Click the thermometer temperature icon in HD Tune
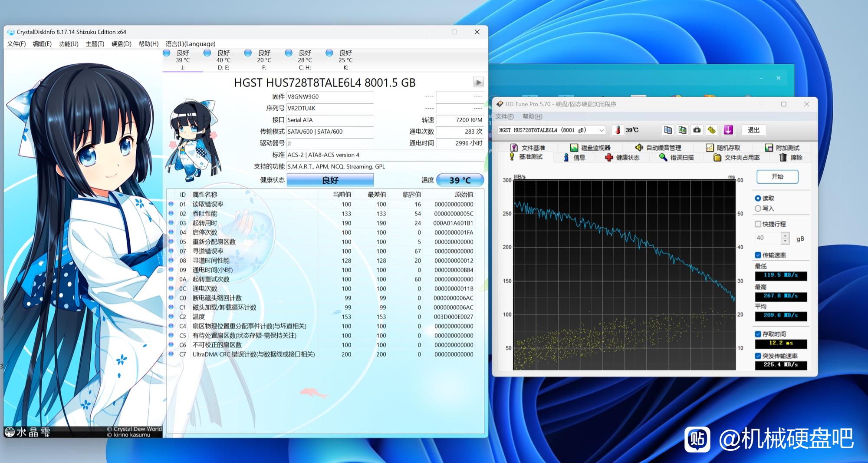 pos(618,130)
